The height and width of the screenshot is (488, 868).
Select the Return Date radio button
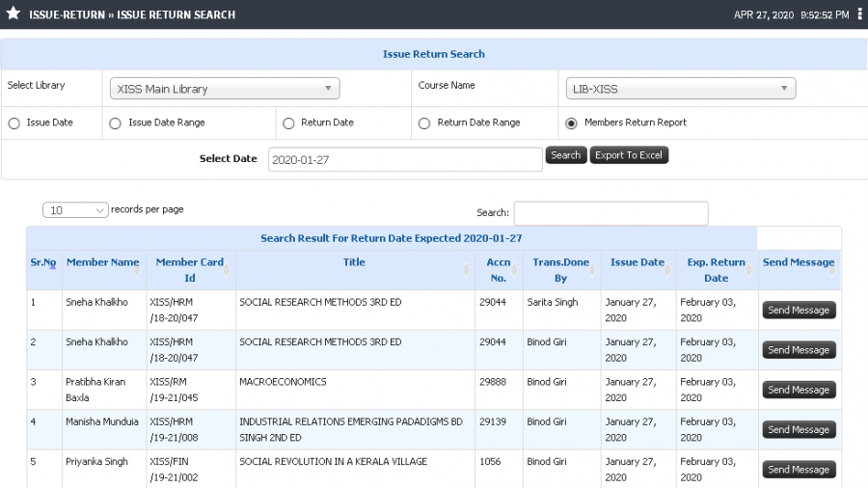288,123
